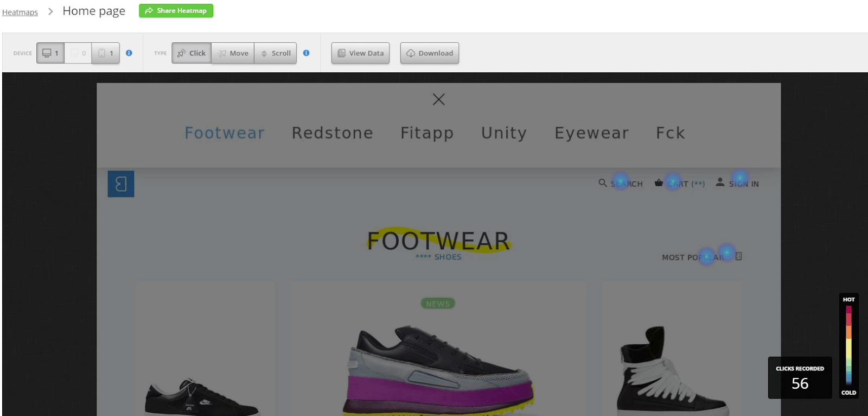Select the phone device filter

106,53
